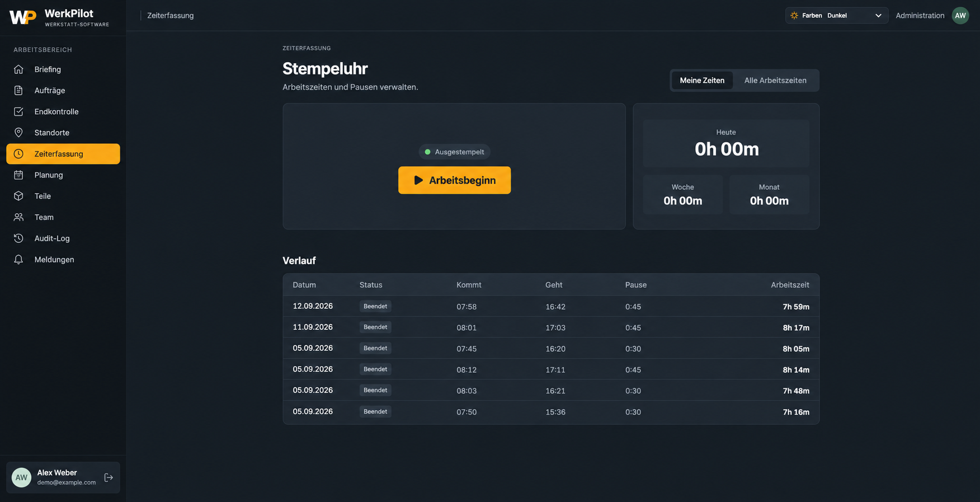Click the 07:45 Kommt time cell
This screenshot has width=980, height=502.
click(467, 349)
